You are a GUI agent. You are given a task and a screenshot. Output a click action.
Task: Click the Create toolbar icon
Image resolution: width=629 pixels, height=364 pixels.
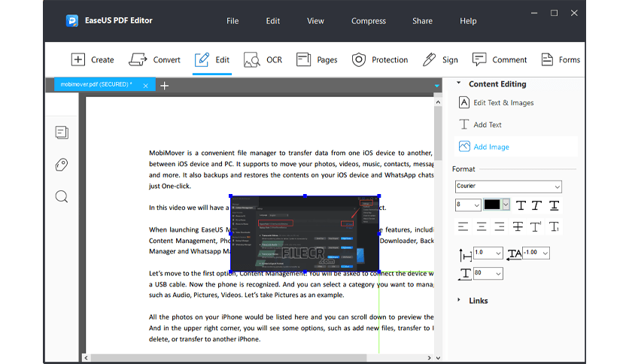77,59
